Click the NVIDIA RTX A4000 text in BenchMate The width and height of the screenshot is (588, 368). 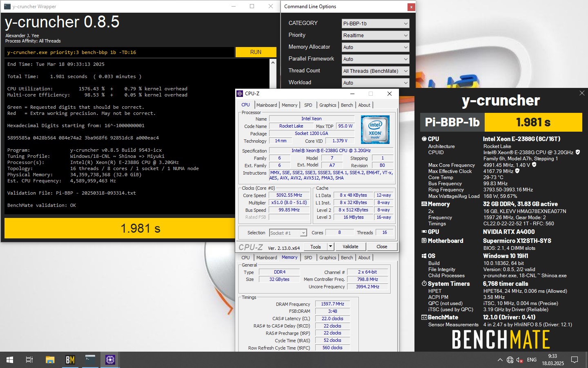pyautogui.click(x=509, y=232)
